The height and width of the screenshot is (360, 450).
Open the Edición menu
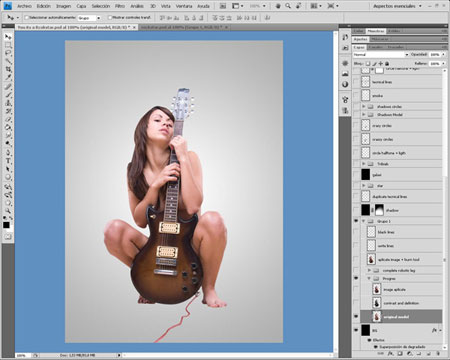point(44,6)
